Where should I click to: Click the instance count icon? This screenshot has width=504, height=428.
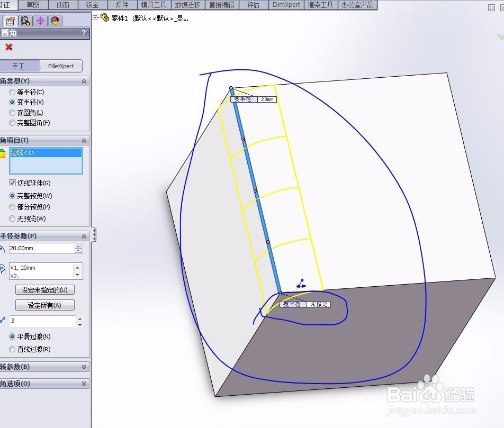click(x=3, y=320)
